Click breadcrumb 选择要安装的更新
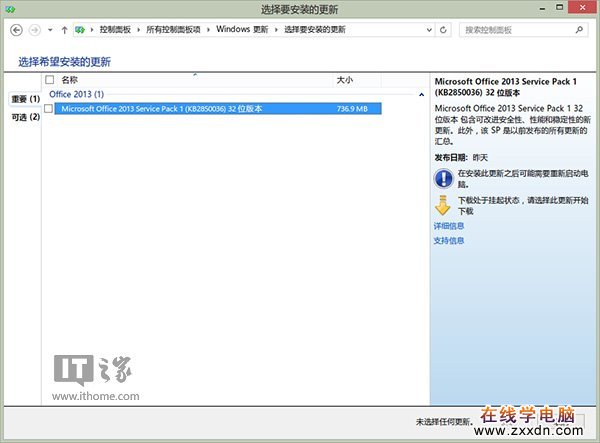Image resolution: width=600 pixels, height=443 pixels. pyautogui.click(x=315, y=29)
